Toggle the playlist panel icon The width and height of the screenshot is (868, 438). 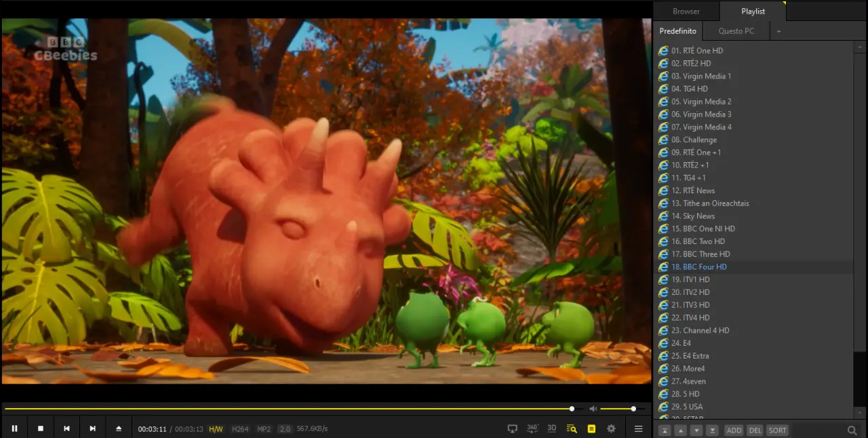[x=591, y=429]
